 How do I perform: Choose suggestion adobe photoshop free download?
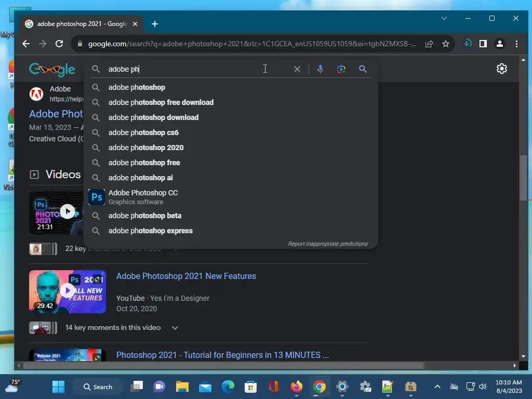[231, 102]
